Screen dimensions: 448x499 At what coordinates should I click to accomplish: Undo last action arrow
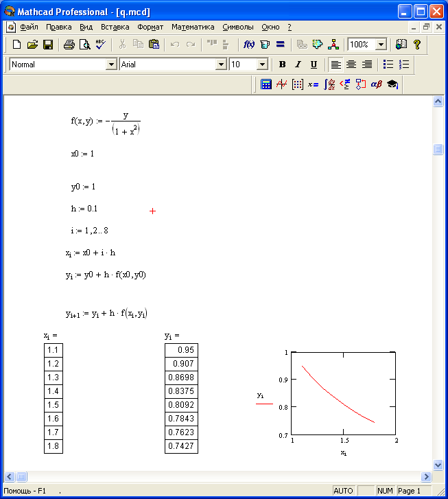(175, 45)
